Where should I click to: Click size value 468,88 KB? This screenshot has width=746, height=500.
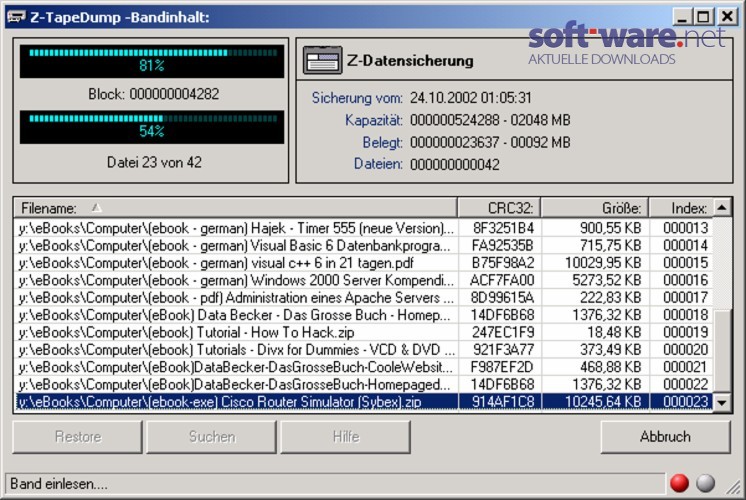(610, 367)
